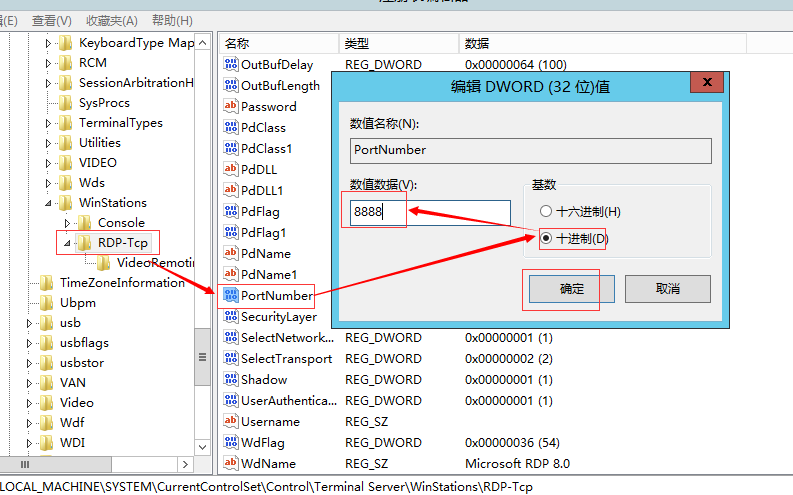The height and width of the screenshot is (495, 793).
Task: Click the PdName1 string icon
Action: 231,274
